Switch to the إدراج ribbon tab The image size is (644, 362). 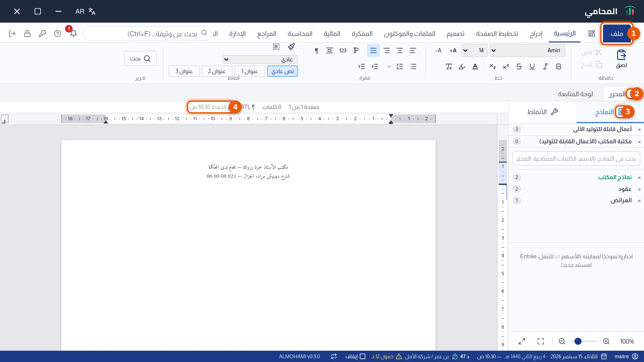pos(536,33)
